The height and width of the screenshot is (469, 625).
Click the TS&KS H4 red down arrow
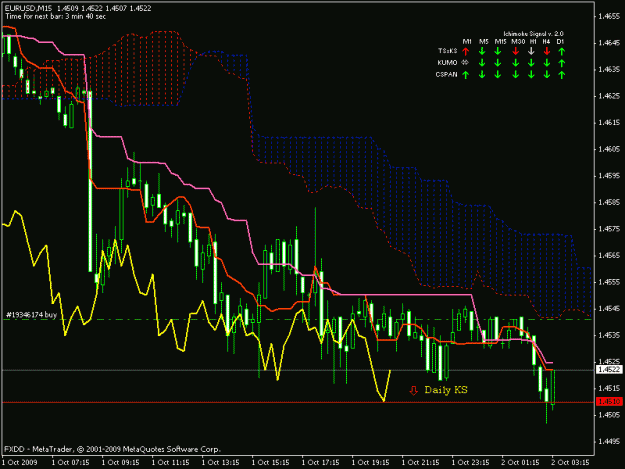tap(547, 51)
